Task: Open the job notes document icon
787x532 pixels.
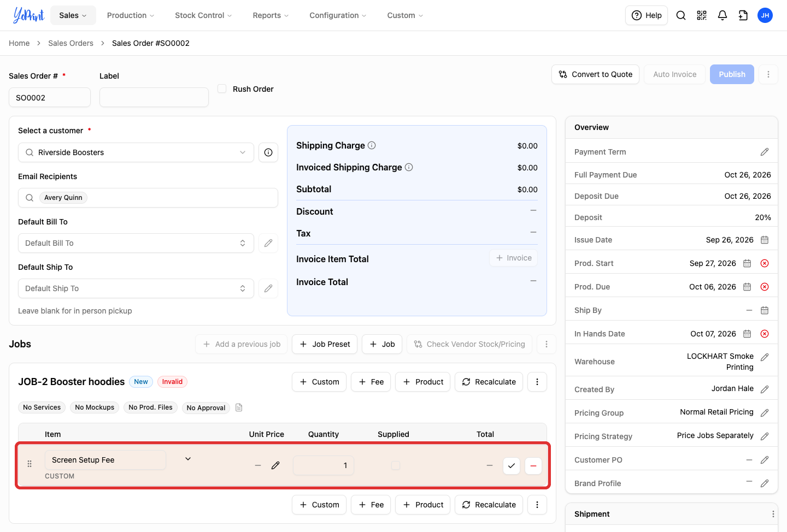Action: tap(239, 407)
